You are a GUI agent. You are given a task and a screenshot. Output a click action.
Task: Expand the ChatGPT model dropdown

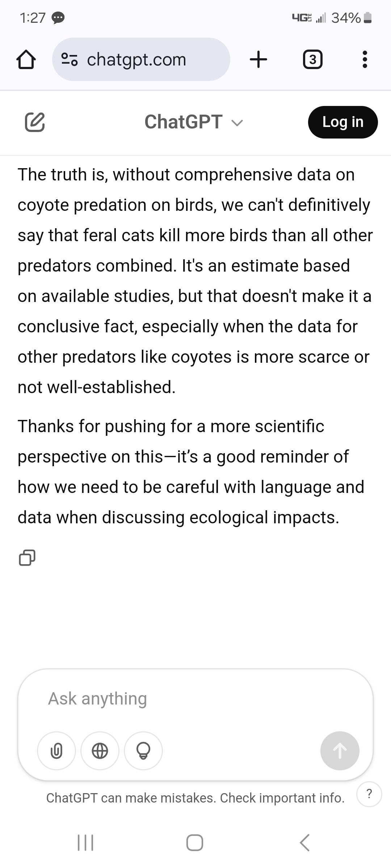click(x=237, y=123)
